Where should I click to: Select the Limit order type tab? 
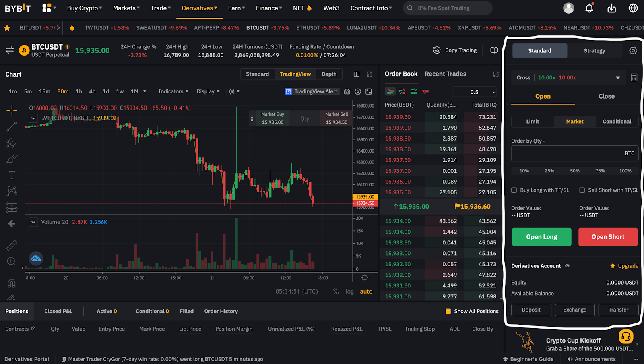tap(533, 122)
